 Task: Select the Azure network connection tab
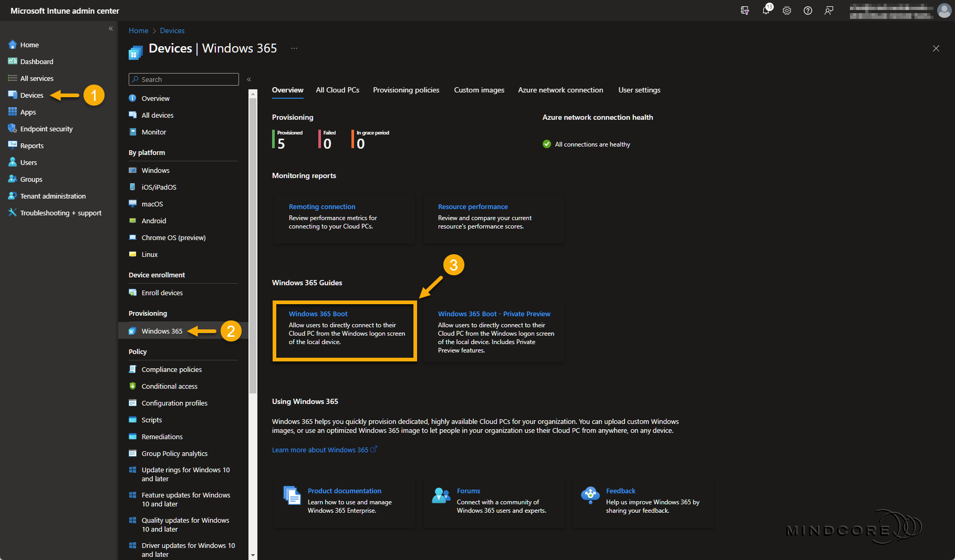(x=560, y=90)
